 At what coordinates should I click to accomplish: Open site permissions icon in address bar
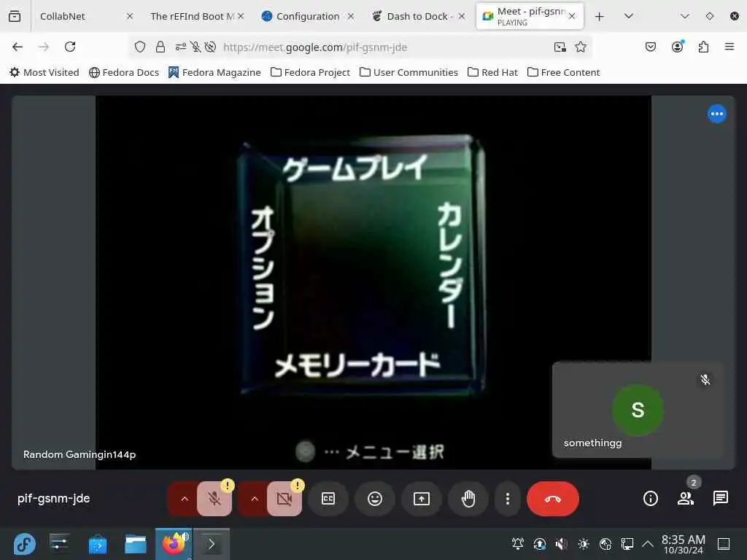[x=181, y=47]
